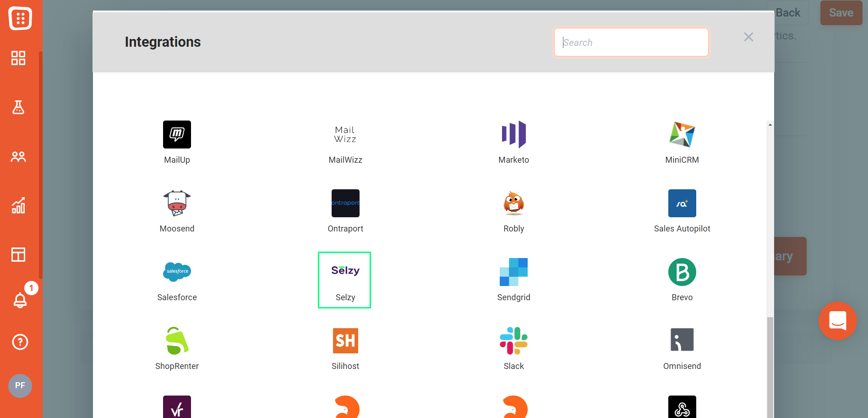Select the ShopRenter bag icon
868x418 pixels.
click(x=177, y=341)
